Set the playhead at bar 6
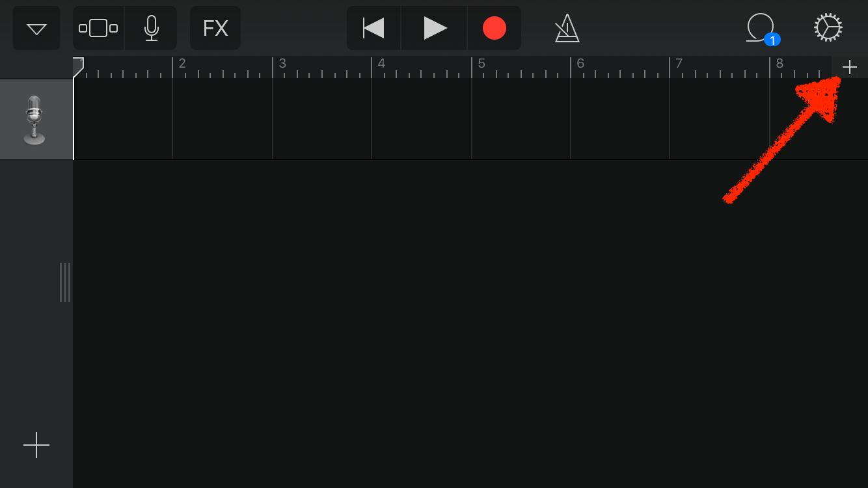 [x=580, y=63]
